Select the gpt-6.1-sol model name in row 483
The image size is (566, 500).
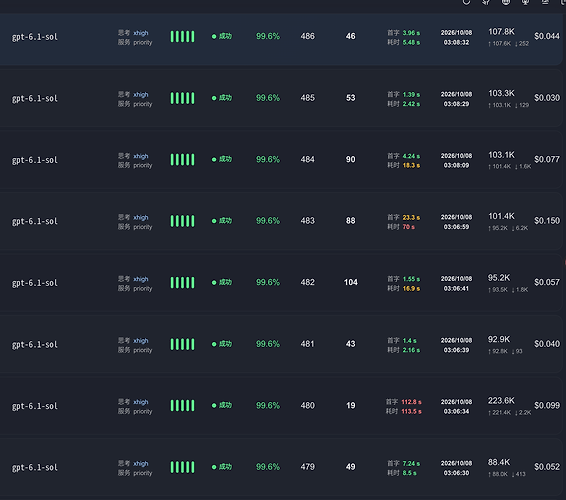click(35, 221)
